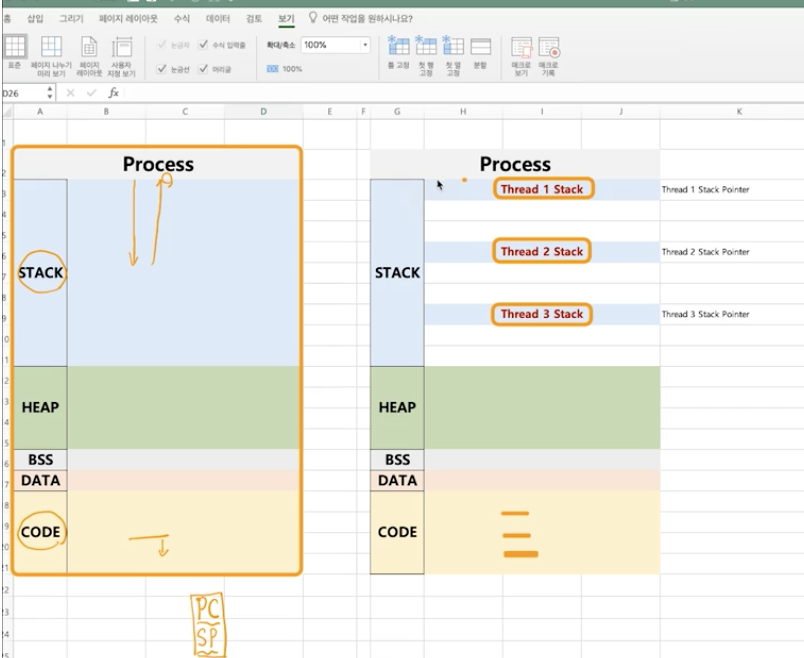Select column B header
The height and width of the screenshot is (658, 804).
[106, 112]
